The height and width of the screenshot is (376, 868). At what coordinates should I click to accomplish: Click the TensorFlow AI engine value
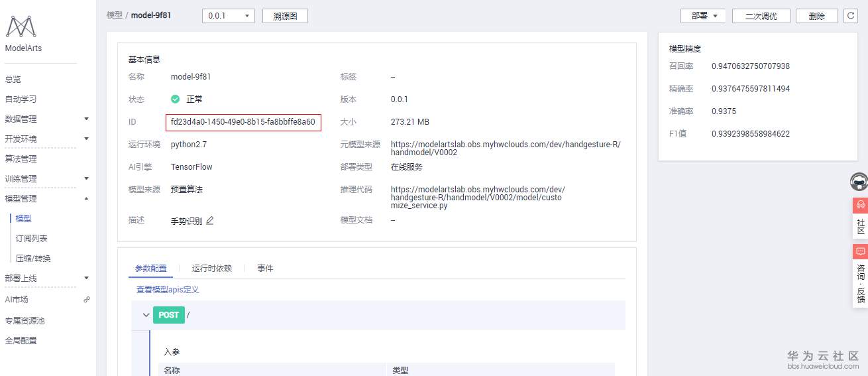(191, 167)
